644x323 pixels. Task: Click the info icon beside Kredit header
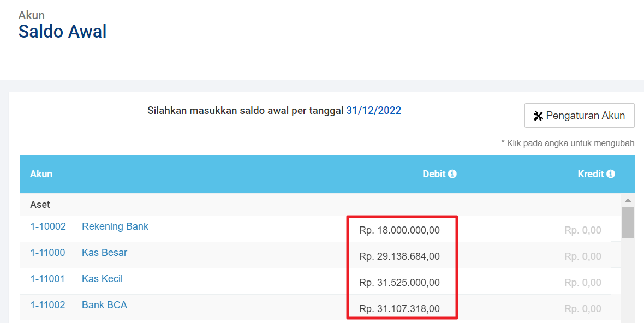611,174
